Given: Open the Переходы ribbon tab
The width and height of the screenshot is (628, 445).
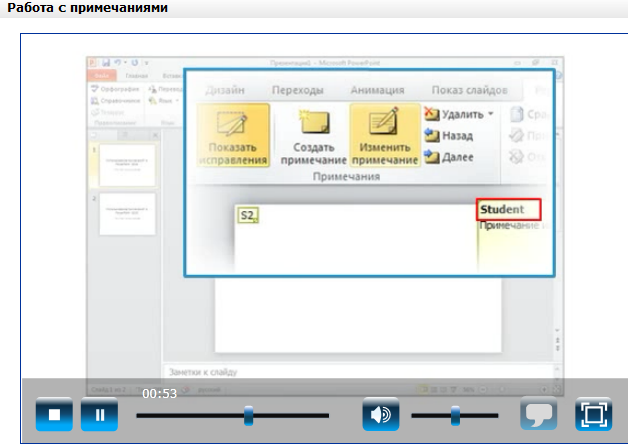Looking at the screenshot, I should [x=298, y=90].
